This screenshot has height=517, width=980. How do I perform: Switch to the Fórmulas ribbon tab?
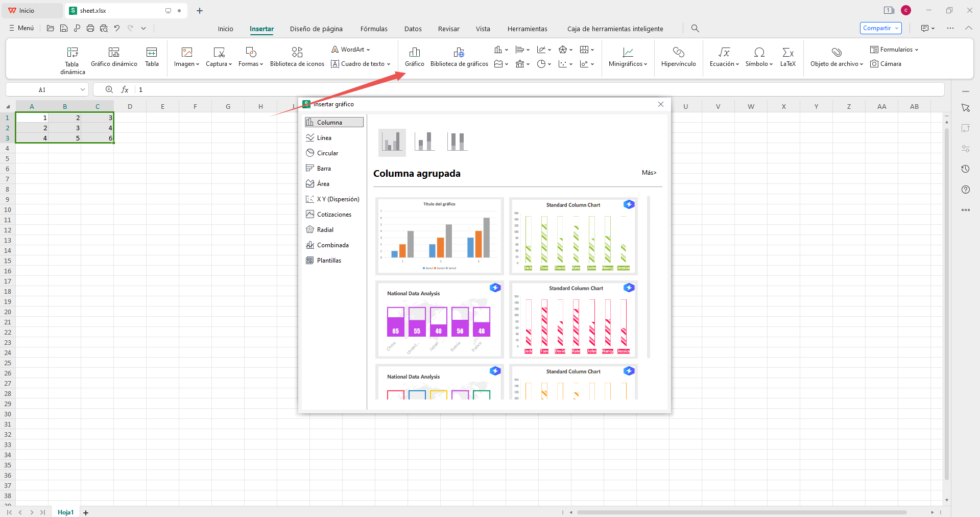point(373,29)
